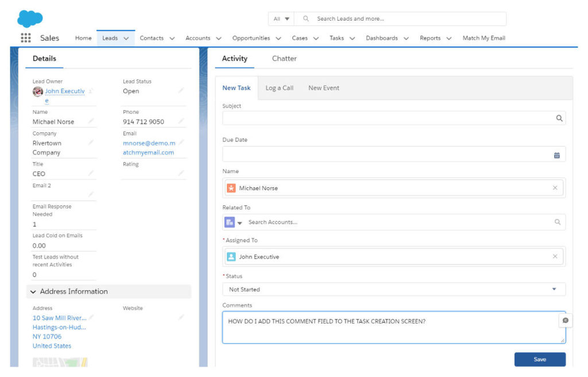The width and height of the screenshot is (588, 377).
Task: Expand the Cases tab dropdown chevron
Action: tap(316, 39)
